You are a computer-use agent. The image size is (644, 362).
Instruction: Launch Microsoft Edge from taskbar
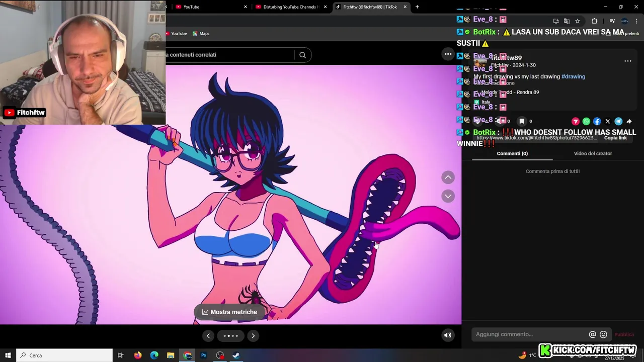(x=154, y=355)
